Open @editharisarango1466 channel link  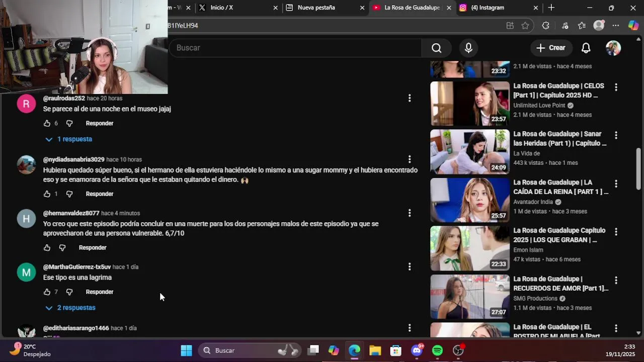[x=76, y=328]
